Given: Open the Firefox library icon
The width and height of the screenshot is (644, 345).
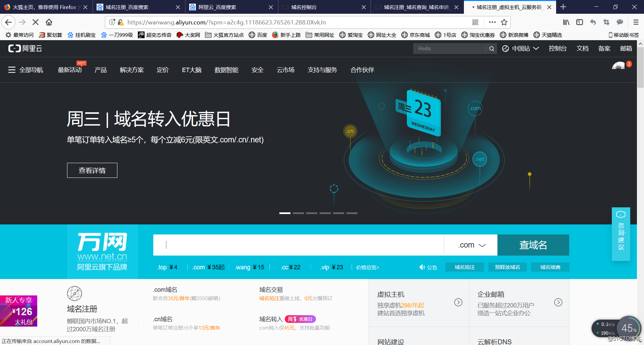Looking at the screenshot, I should 566,22.
